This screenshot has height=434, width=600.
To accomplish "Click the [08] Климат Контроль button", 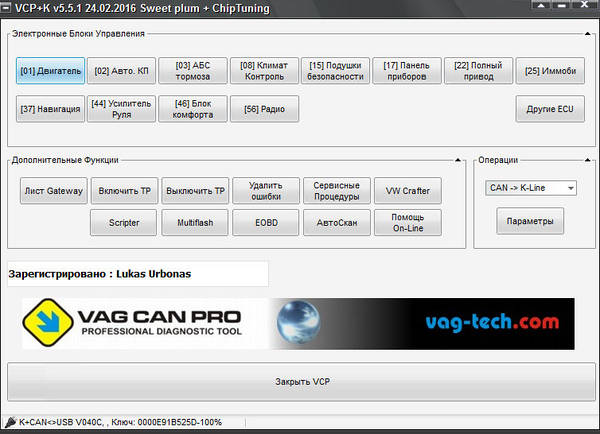I will [x=265, y=71].
